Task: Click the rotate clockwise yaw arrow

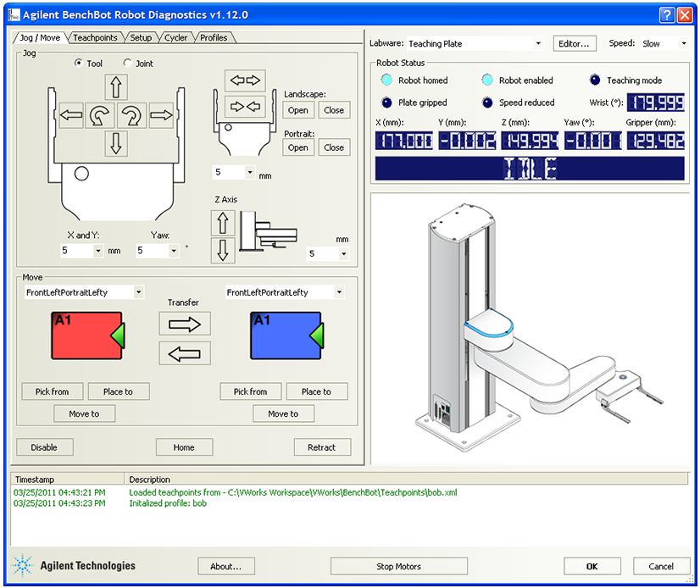Action: [131, 114]
